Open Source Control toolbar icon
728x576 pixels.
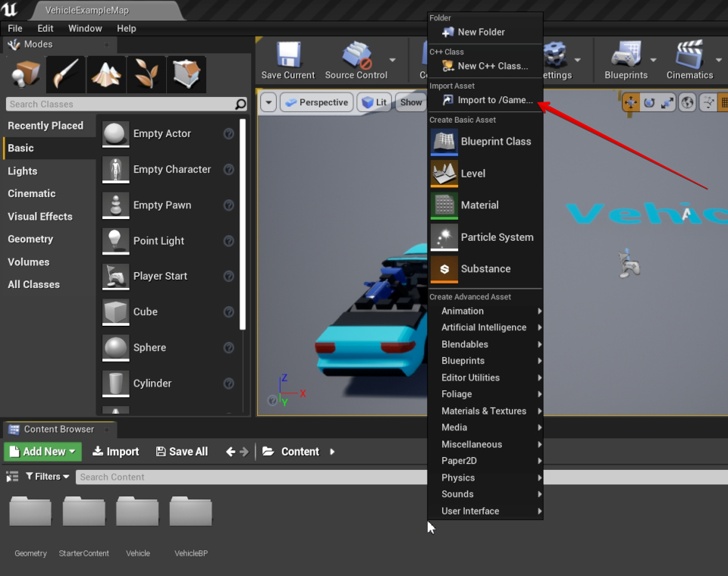point(356,55)
